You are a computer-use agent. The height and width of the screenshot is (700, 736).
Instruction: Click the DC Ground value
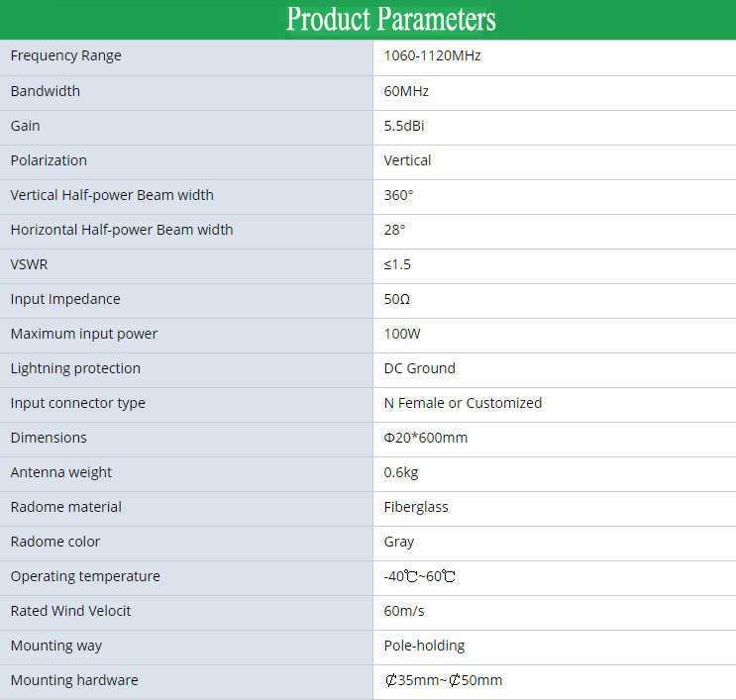coord(419,368)
